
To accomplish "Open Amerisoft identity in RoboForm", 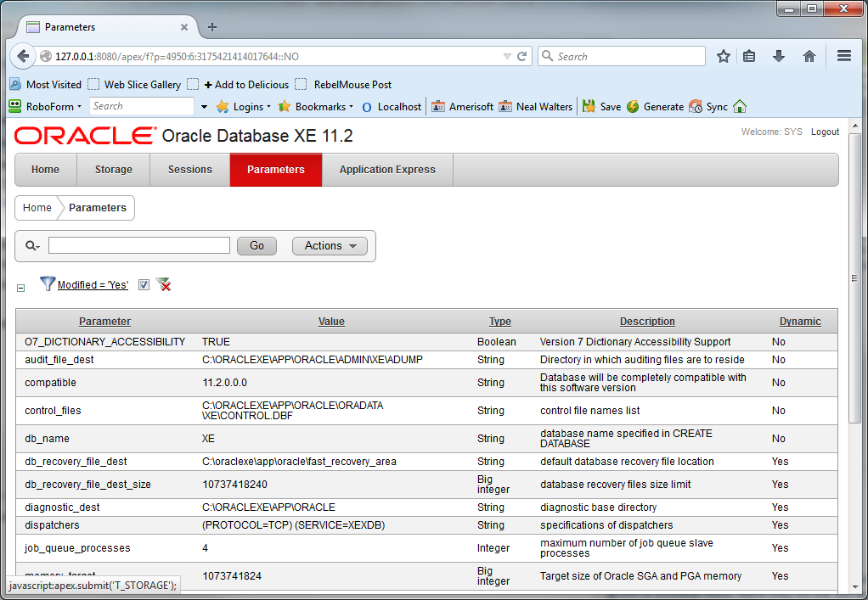I will [463, 107].
